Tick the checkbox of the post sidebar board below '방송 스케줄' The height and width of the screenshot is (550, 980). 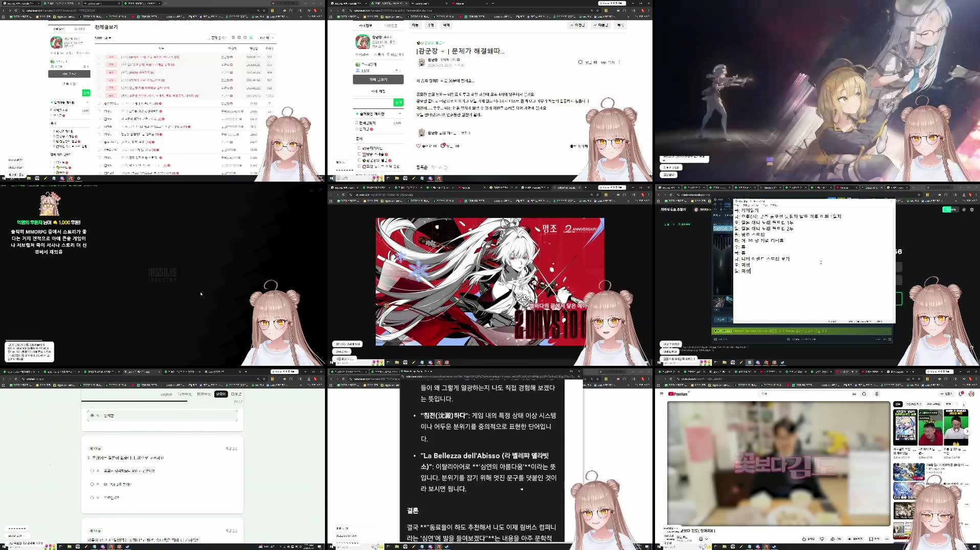359,160
